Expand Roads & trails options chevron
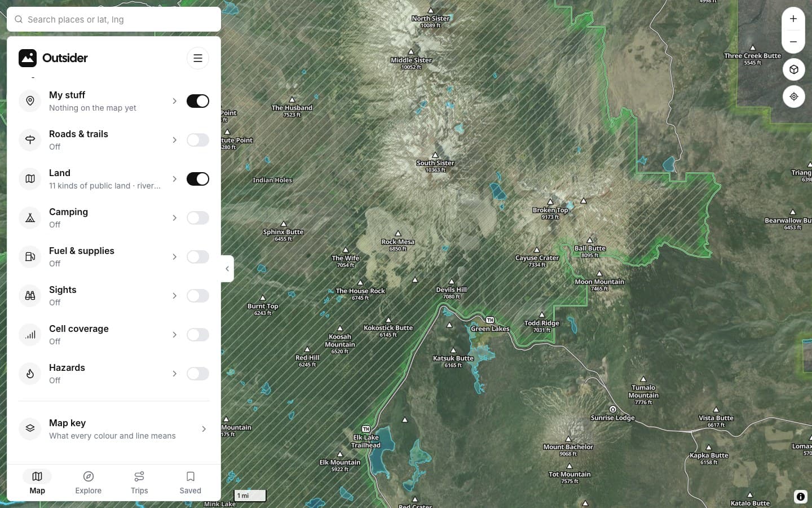The height and width of the screenshot is (508, 812). coord(174,140)
